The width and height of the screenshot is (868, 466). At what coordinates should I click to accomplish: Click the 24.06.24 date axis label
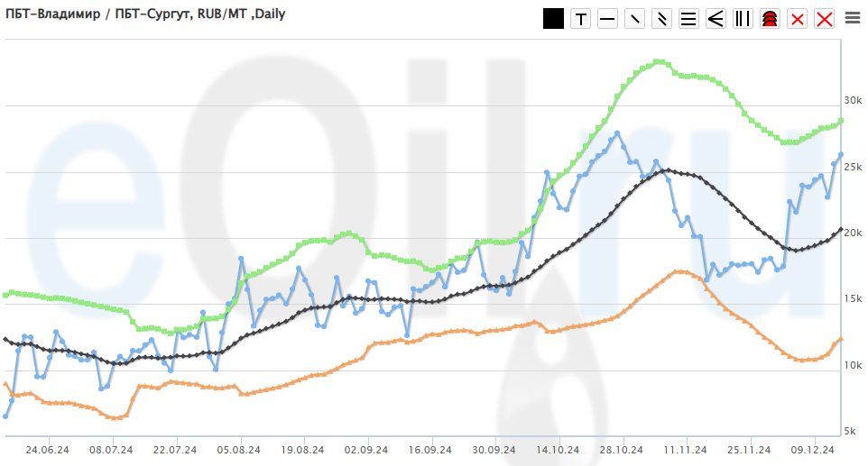tap(48, 448)
